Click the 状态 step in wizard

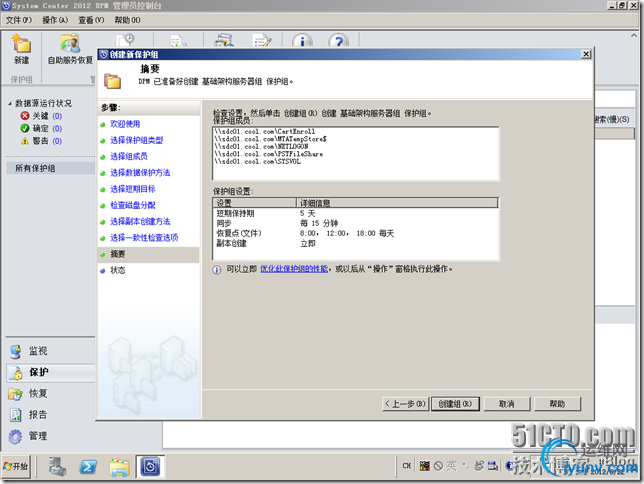(117, 270)
